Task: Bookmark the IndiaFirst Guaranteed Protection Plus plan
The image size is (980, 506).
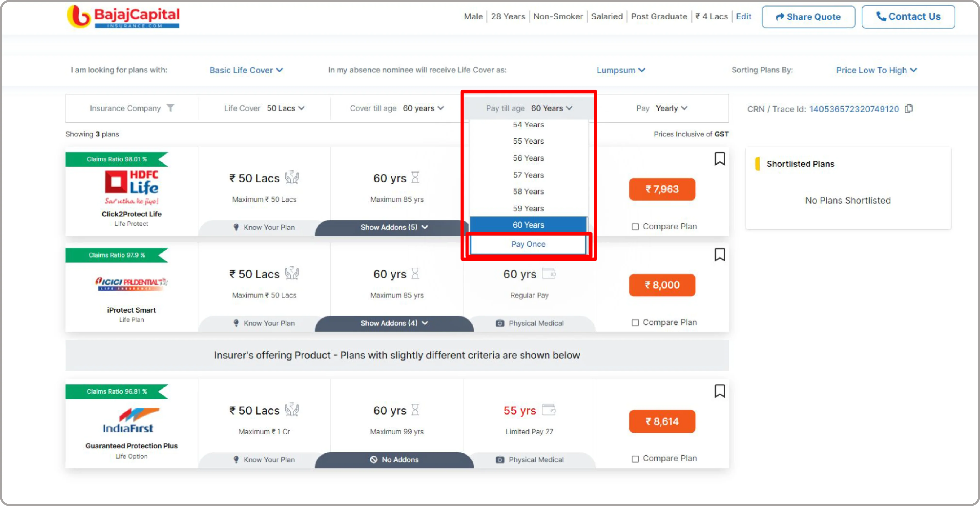Action: 719,391
